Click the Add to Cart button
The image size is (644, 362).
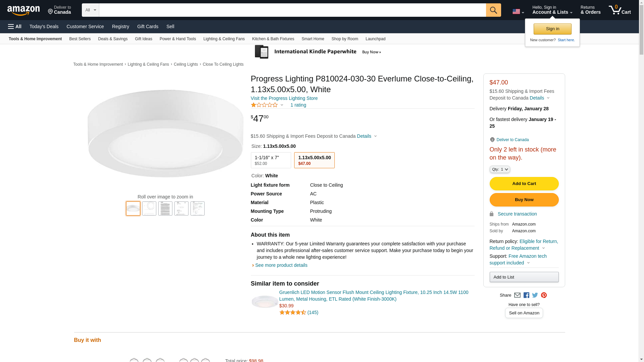pyautogui.click(x=524, y=184)
